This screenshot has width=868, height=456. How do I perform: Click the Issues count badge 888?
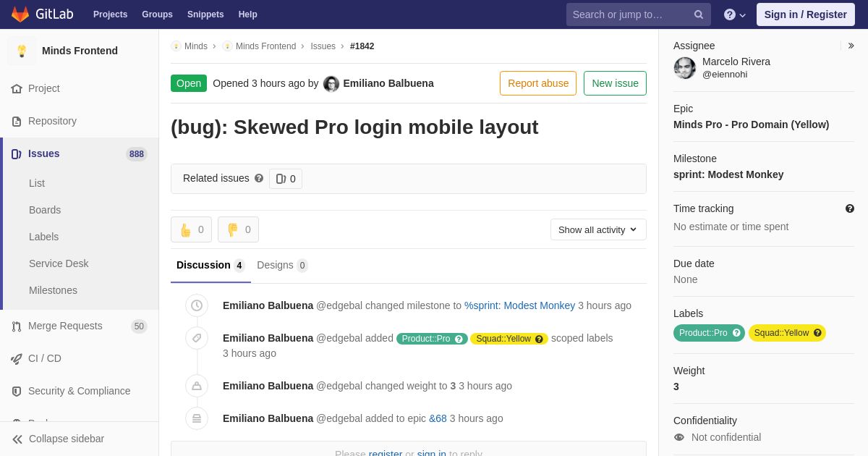pyautogui.click(x=137, y=154)
